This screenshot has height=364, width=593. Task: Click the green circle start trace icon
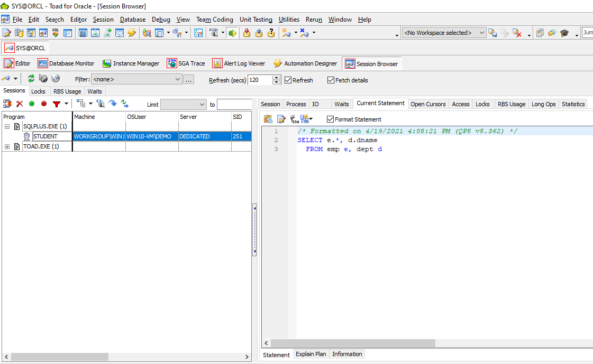(32, 104)
